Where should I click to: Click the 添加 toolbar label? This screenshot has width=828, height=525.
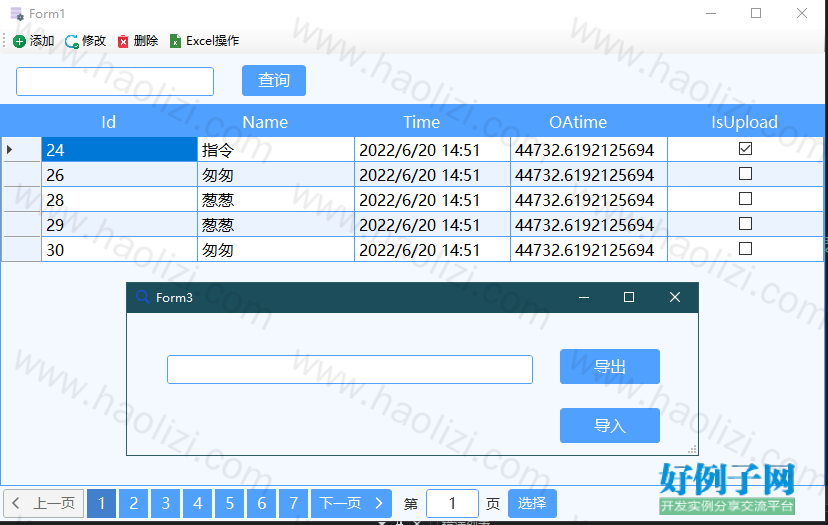click(x=42, y=41)
